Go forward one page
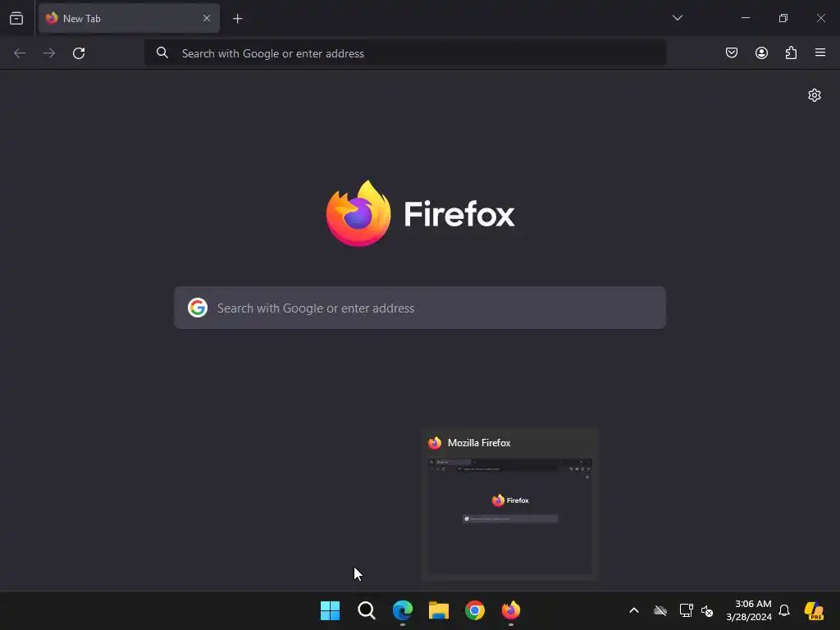This screenshot has width=840, height=630. [49, 53]
